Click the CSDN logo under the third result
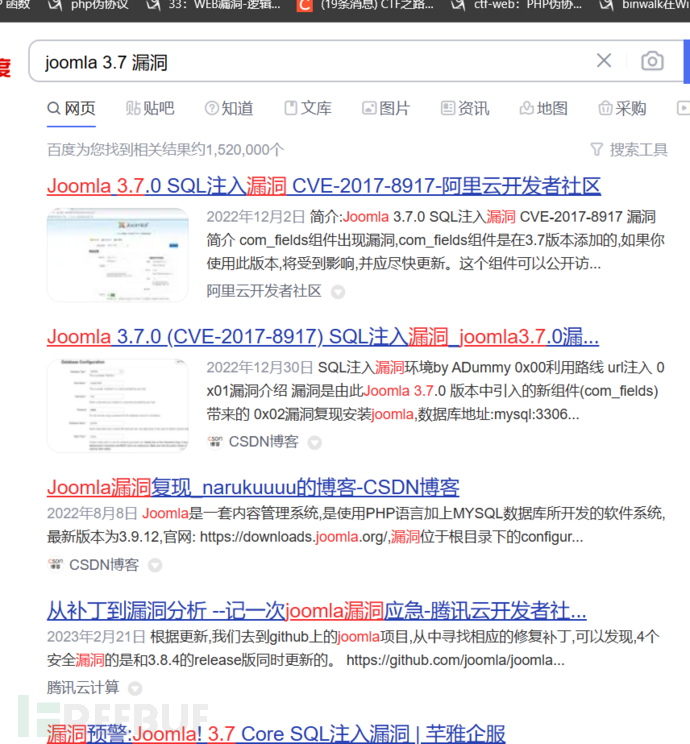Screen dimensions: 690x744 click(55, 565)
